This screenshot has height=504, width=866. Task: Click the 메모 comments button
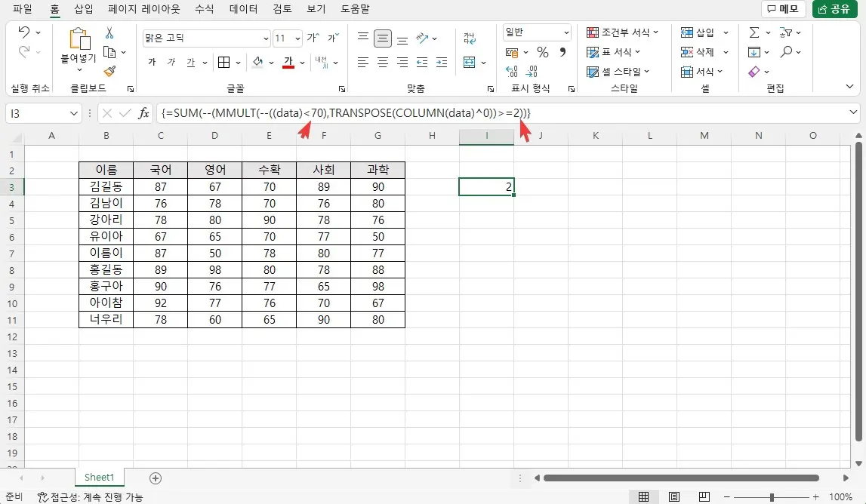coord(783,9)
